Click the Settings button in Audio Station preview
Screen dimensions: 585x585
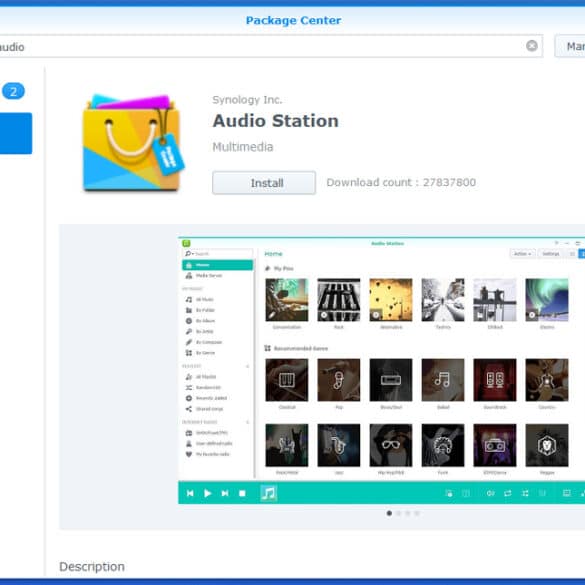click(x=551, y=254)
